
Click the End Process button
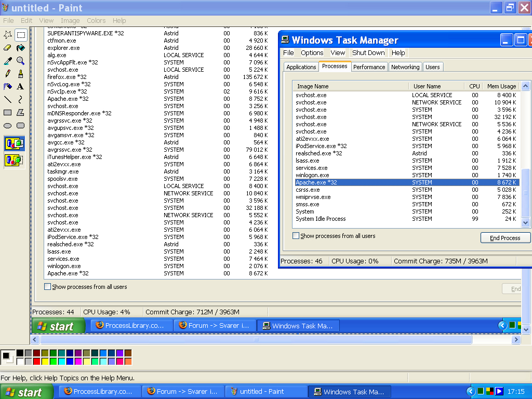click(505, 238)
